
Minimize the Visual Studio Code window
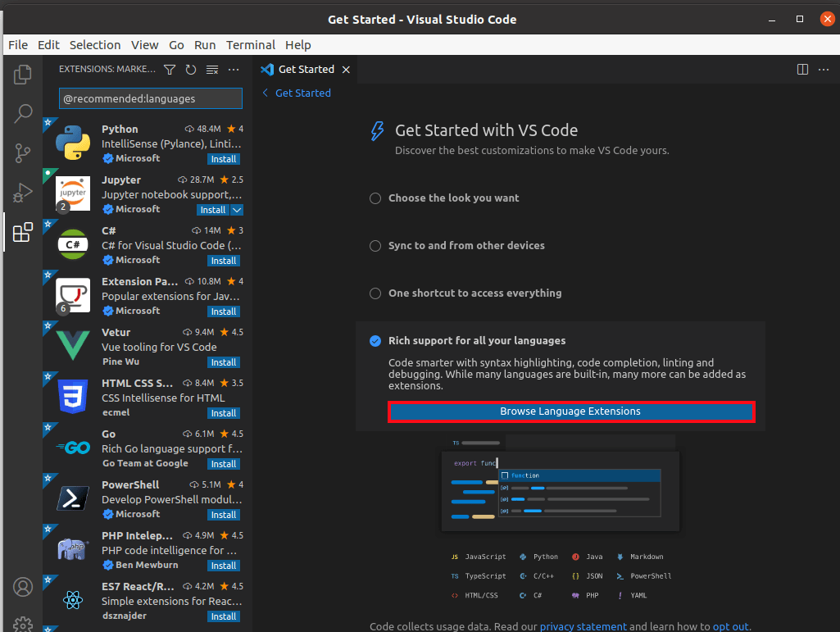772,20
